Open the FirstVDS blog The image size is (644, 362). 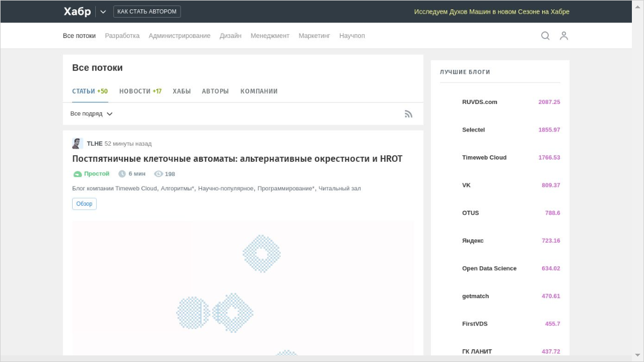pyautogui.click(x=475, y=324)
